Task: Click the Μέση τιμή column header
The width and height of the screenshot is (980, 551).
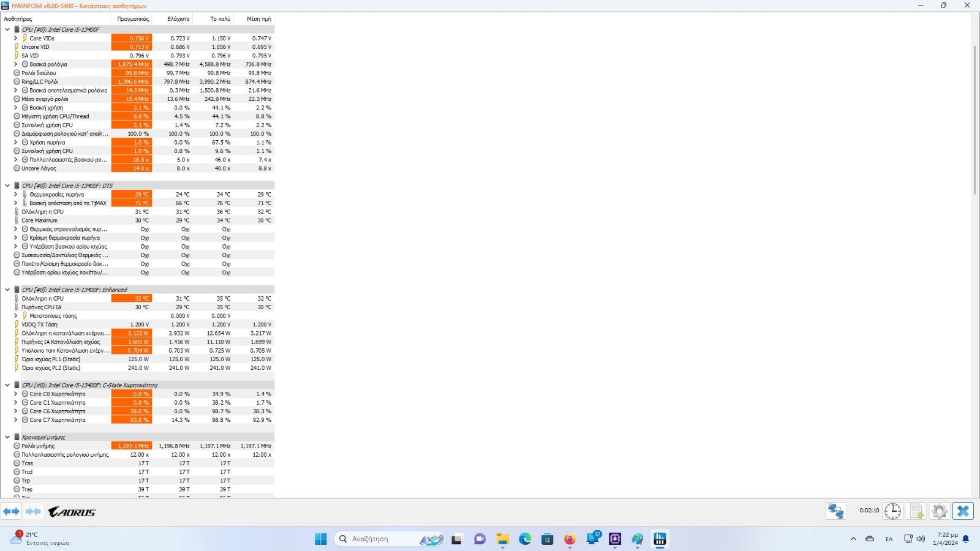Action: [254, 19]
